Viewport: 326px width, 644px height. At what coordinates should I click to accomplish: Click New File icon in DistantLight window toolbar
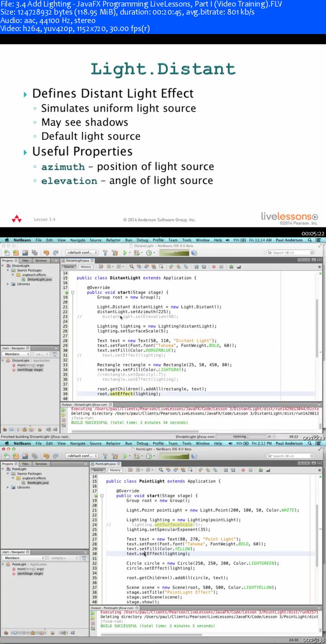coord(7,253)
